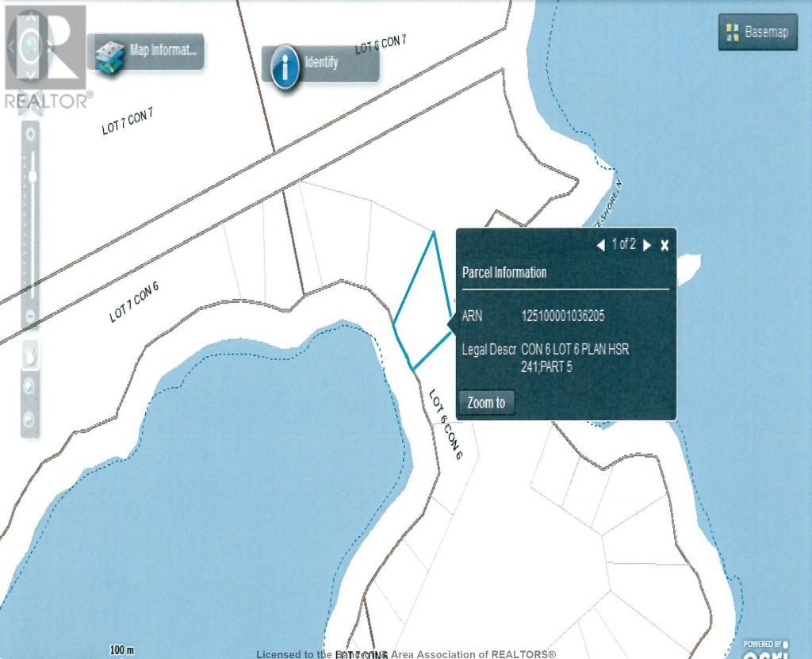Click the ARN number 125100001036205
Viewport: 812px width, 659px height.
(562, 316)
